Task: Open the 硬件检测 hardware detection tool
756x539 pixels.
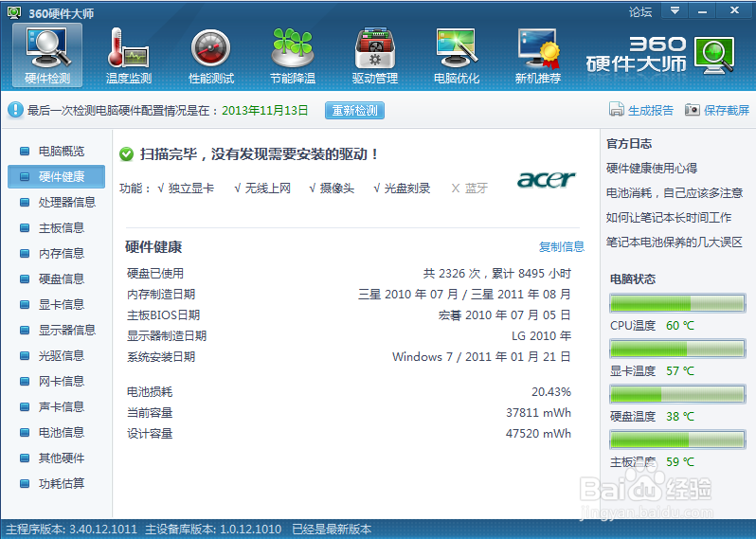Action: point(47,55)
